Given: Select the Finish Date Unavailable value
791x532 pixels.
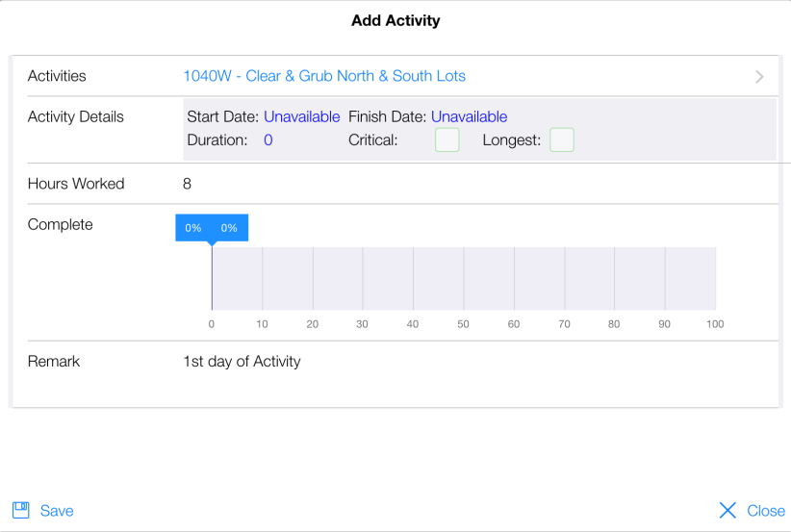Looking at the screenshot, I should (x=469, y=116).
